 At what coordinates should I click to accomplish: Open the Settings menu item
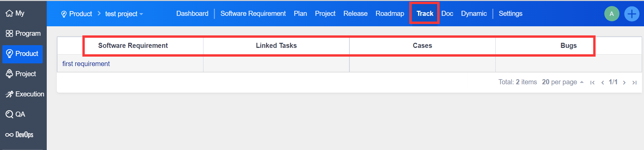(x=510, y=13)
